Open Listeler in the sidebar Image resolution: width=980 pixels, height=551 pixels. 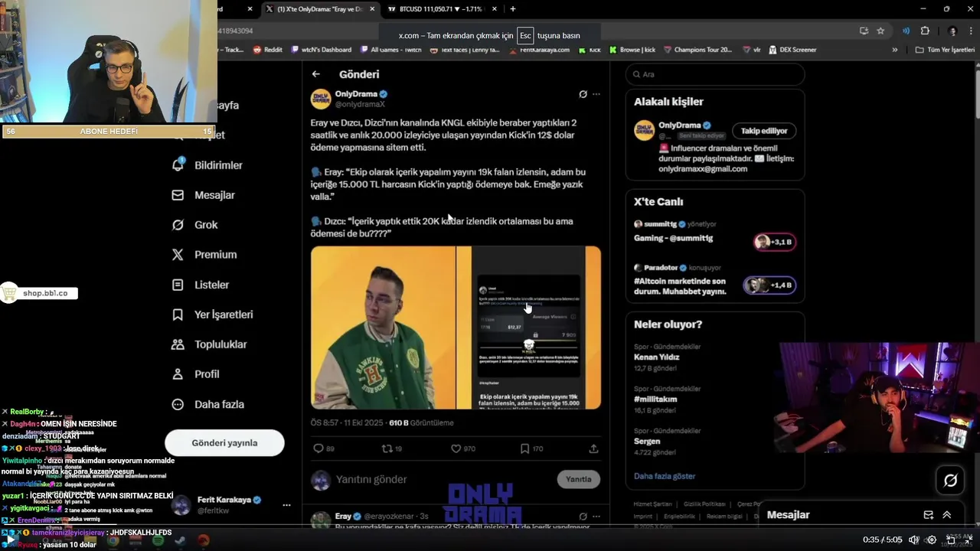pyautogui.click(x=201, y=285)
